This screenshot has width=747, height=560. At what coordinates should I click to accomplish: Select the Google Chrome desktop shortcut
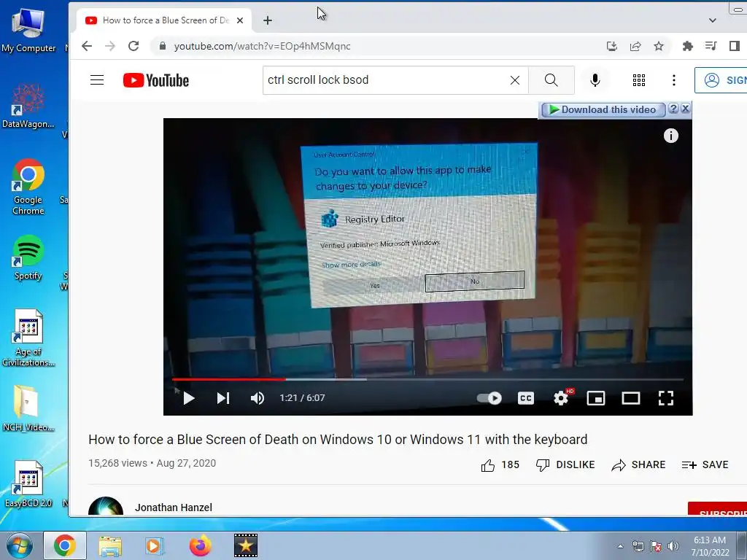[28, 187]
